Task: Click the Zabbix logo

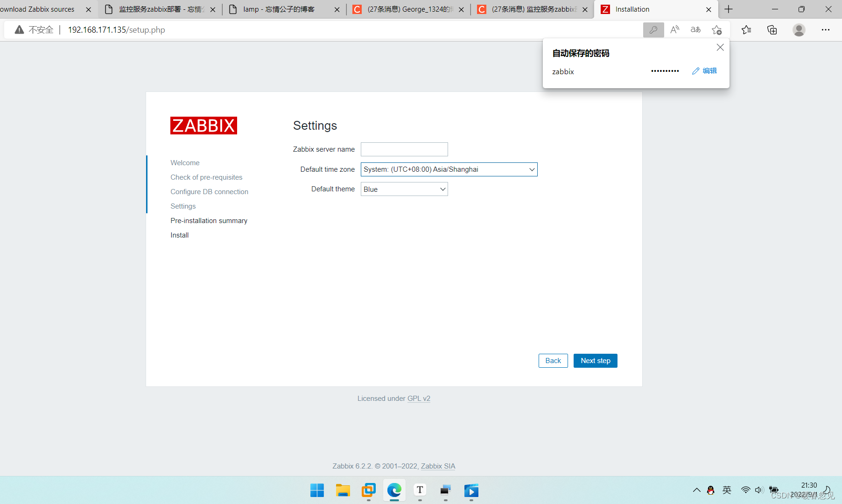Action: pyautogui.click(x=203, y=126)
